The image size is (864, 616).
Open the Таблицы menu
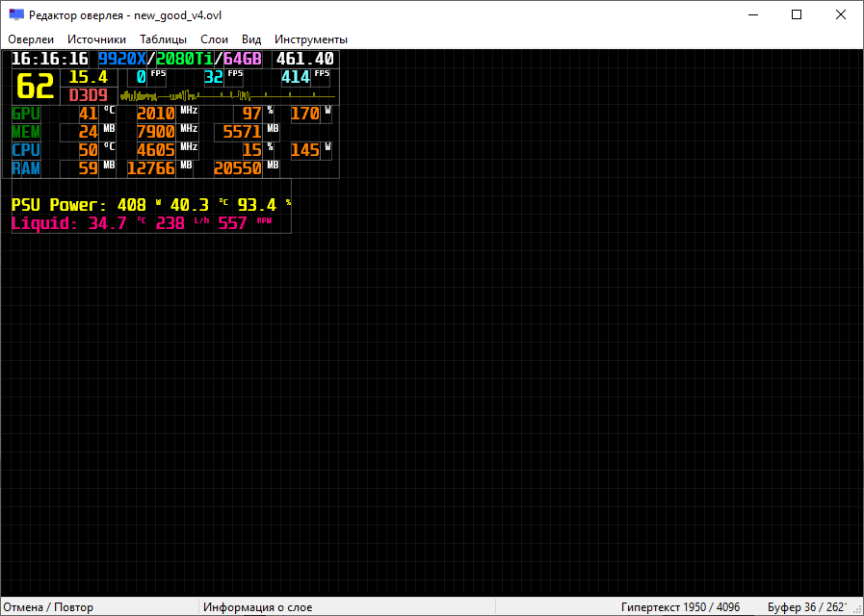pyautogui.click(x=163, y=39)
